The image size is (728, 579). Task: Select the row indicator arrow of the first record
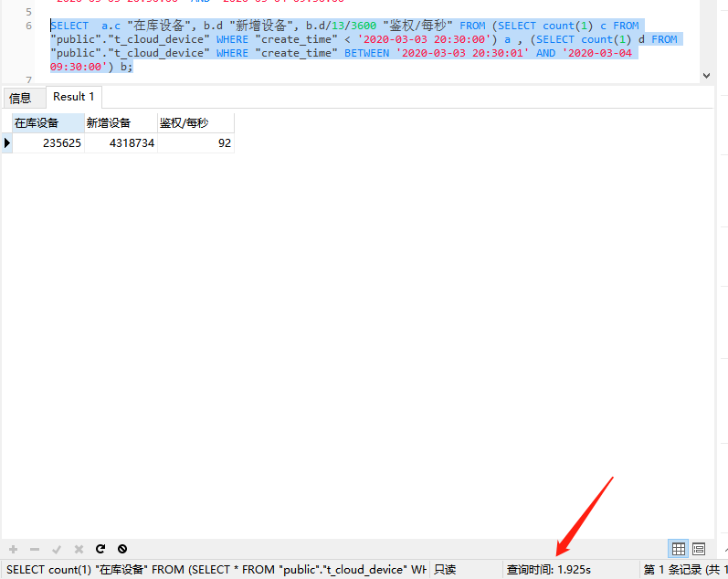click(x=7, y=143)
